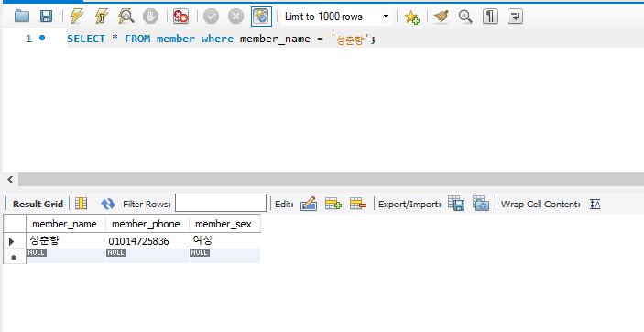Select the Result Grid label
Viewport: 644px width, 332px height.
tap(38, 204)
